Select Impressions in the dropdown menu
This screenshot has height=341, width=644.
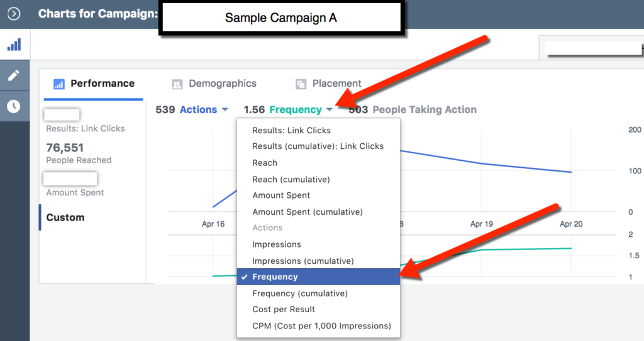277,244
